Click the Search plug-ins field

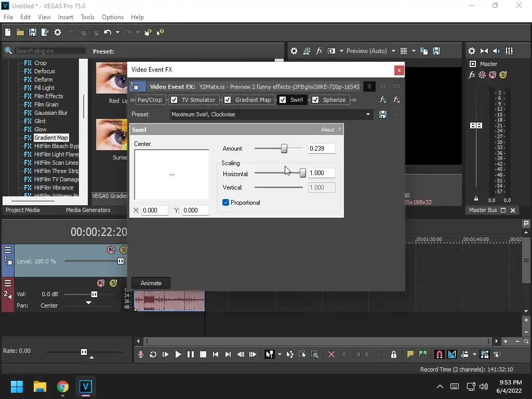pos(50,51)
